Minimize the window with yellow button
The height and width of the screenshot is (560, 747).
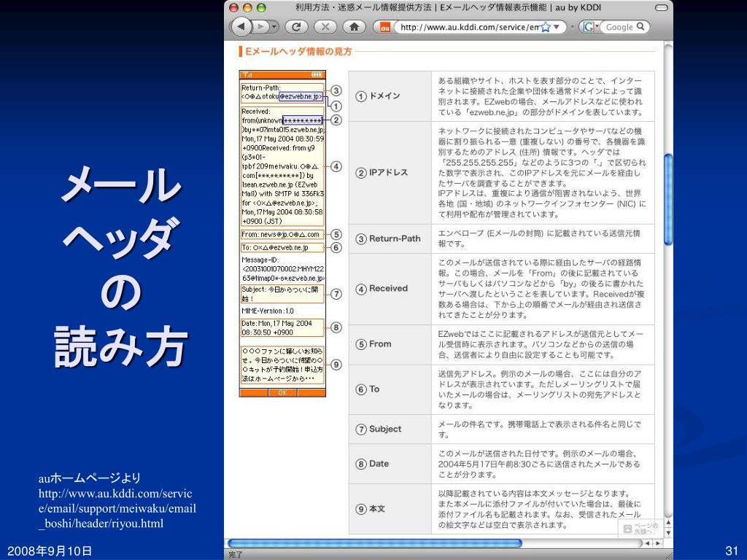click(x=247, y=7)
